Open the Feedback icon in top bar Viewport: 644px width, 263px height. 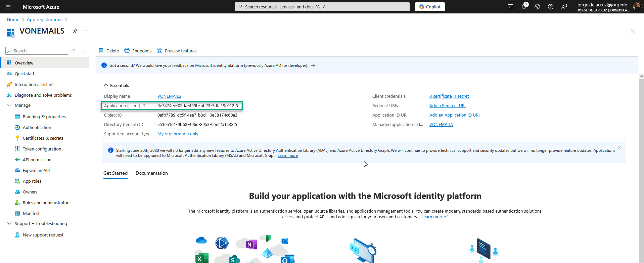coord(564,7)
